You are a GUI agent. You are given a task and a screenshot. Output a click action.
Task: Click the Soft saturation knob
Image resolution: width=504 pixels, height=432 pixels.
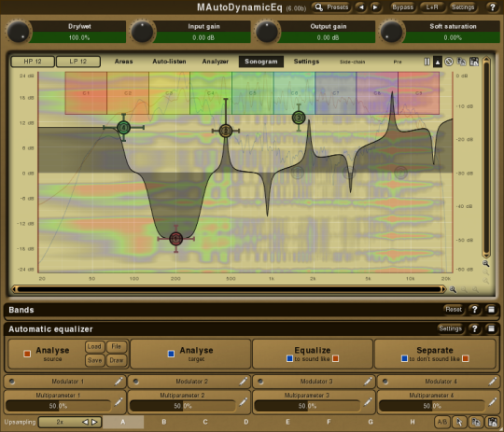391,32
